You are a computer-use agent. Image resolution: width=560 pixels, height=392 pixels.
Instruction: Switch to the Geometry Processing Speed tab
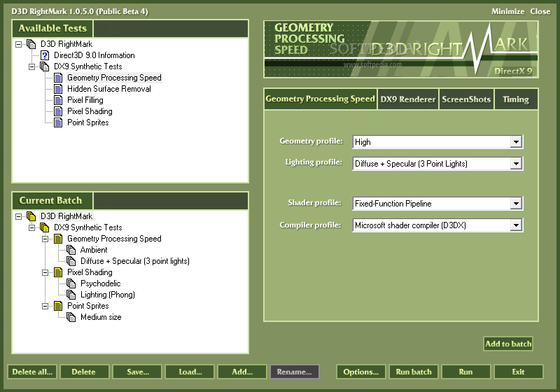coord(321,99)
